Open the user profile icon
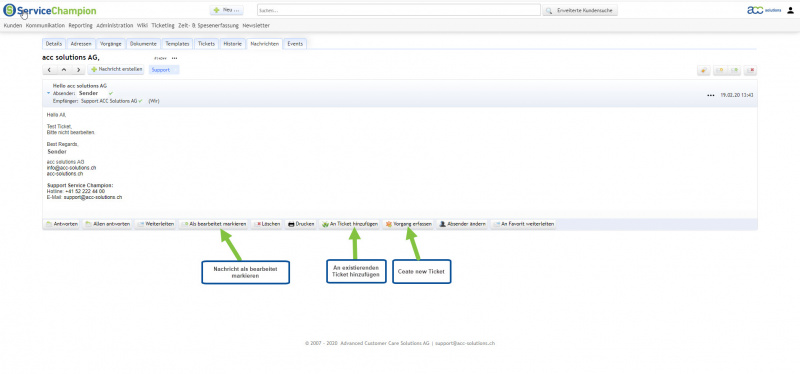800x374 pixels. (790, 10)
